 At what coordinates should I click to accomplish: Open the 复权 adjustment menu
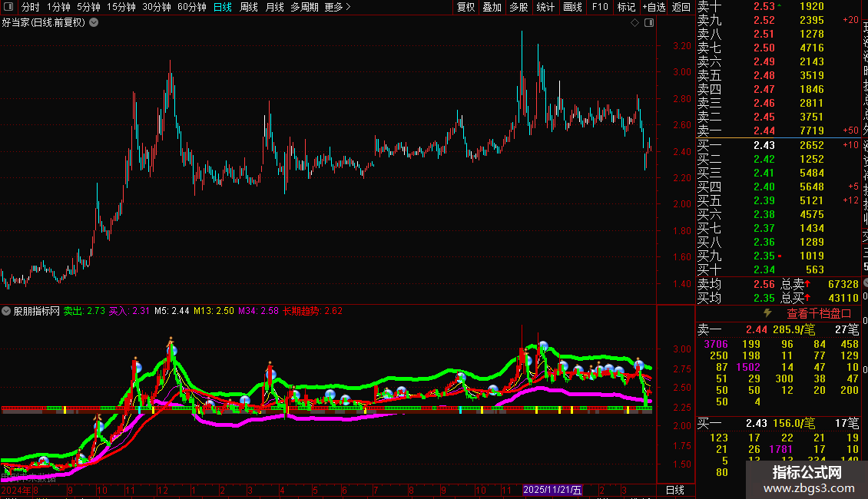tap(466, 7)
